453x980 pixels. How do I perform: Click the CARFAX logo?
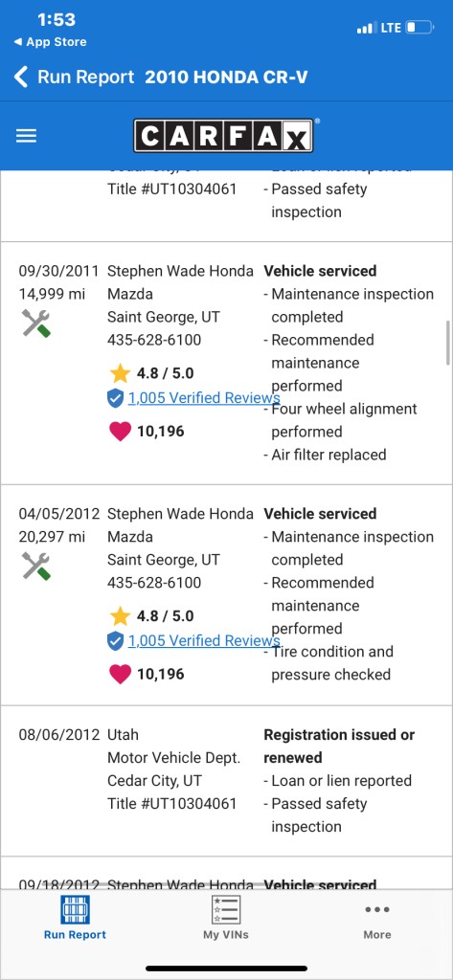[223, 136]
